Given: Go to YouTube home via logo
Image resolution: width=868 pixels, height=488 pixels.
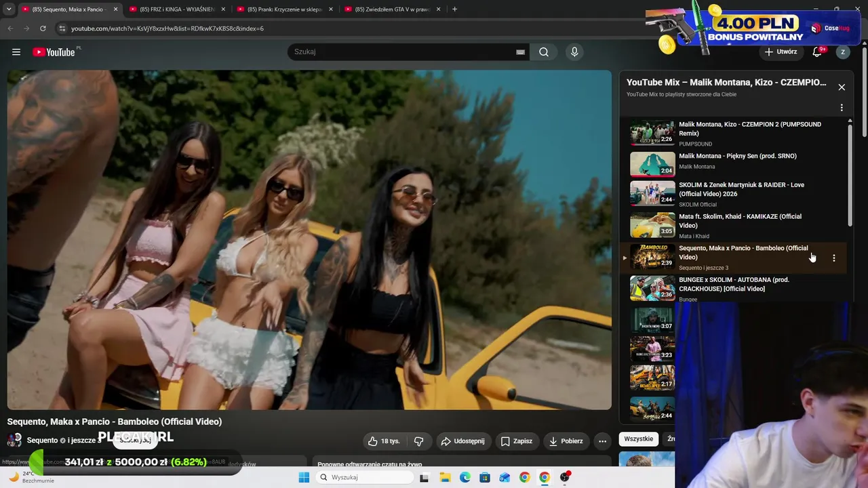Looking at the screenshot, I should (x=54, y=52).
